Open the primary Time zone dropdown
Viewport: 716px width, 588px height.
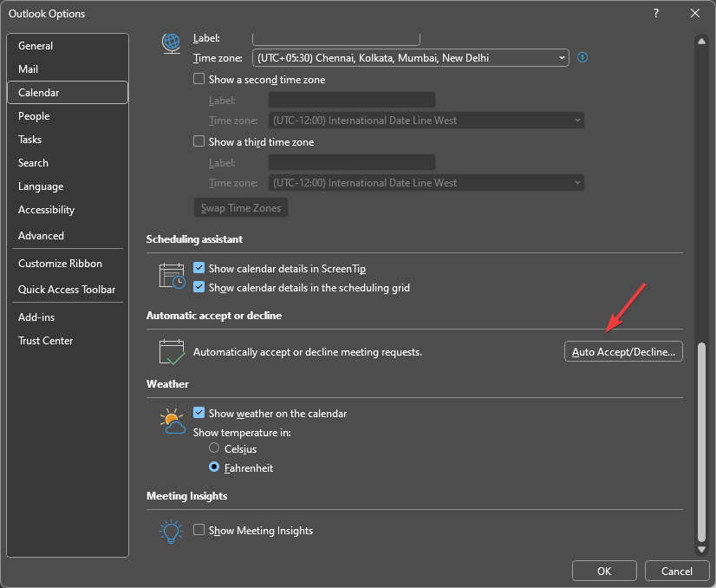click(411, 58)
